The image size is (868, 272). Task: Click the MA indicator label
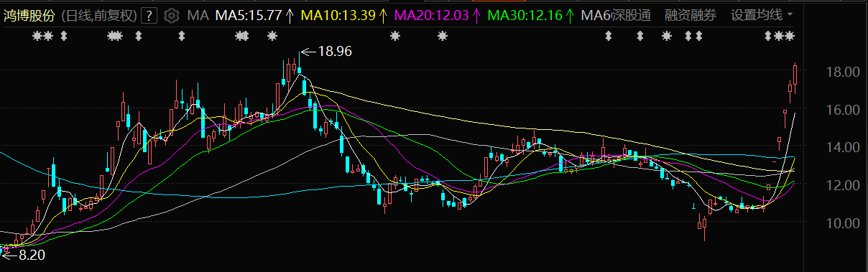[x=197, y=15]
